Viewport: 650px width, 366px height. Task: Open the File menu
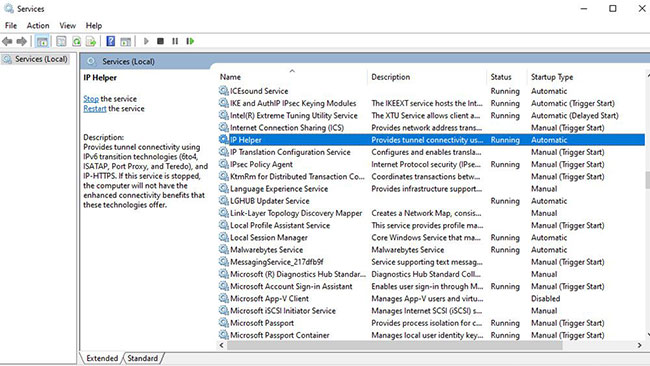pos(11,26)
